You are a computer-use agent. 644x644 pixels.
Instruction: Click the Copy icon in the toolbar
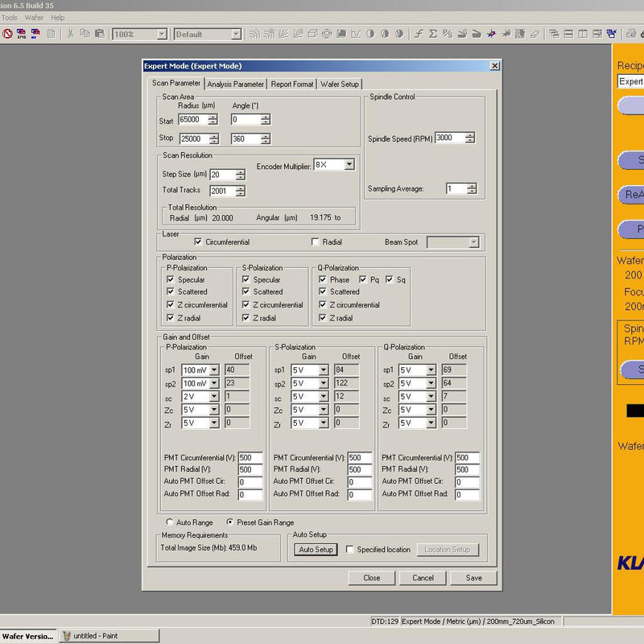(x=84, y=34)
